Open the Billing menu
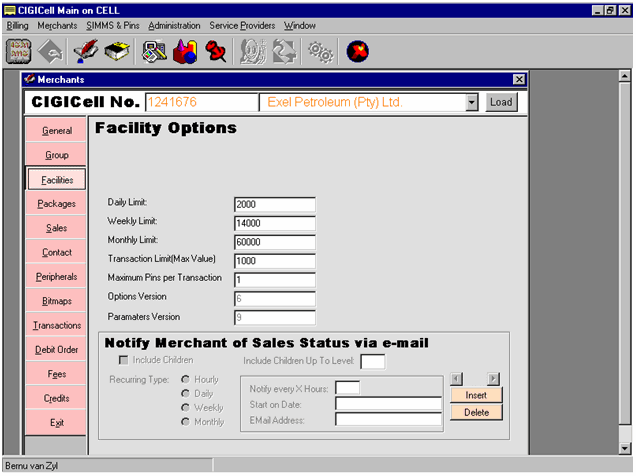636x476 pixels. 17,26
